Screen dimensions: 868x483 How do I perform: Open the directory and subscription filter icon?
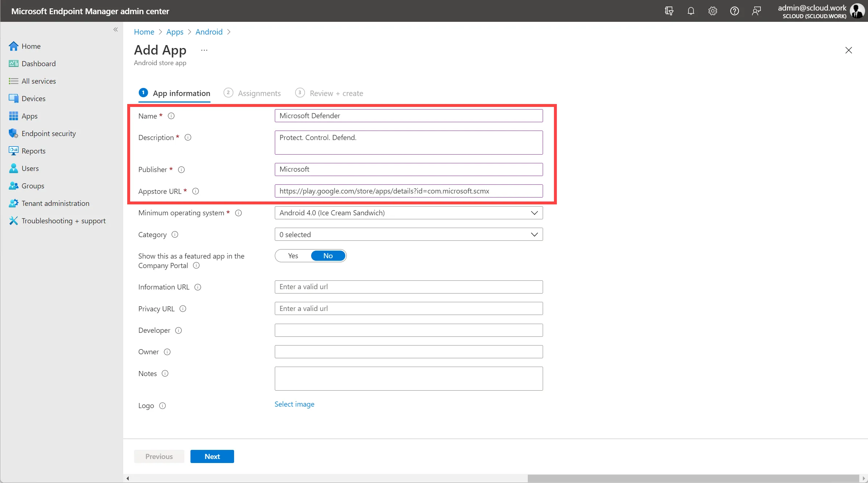pyautogui.click(x=669, y=11)
